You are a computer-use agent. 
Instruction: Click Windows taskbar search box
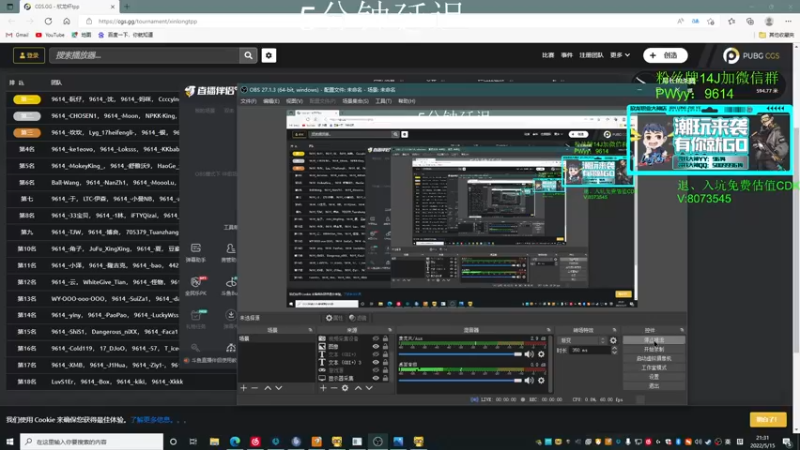point(92,441)
